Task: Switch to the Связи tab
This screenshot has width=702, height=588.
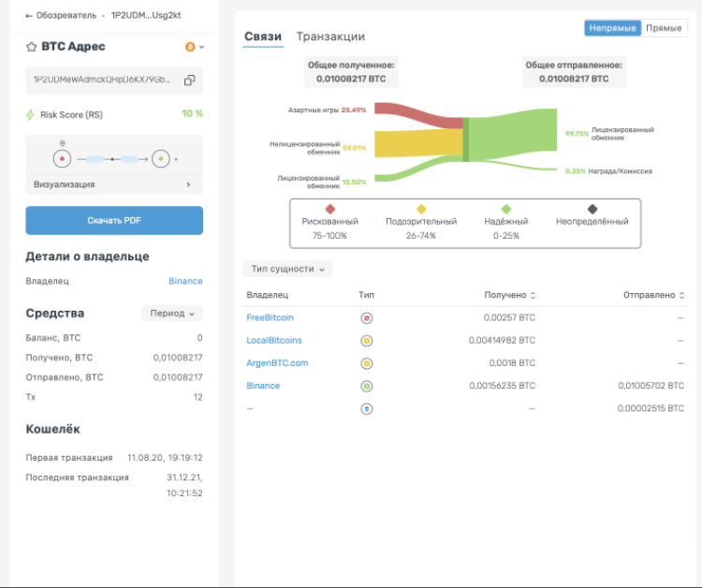Action: point(263,37)
